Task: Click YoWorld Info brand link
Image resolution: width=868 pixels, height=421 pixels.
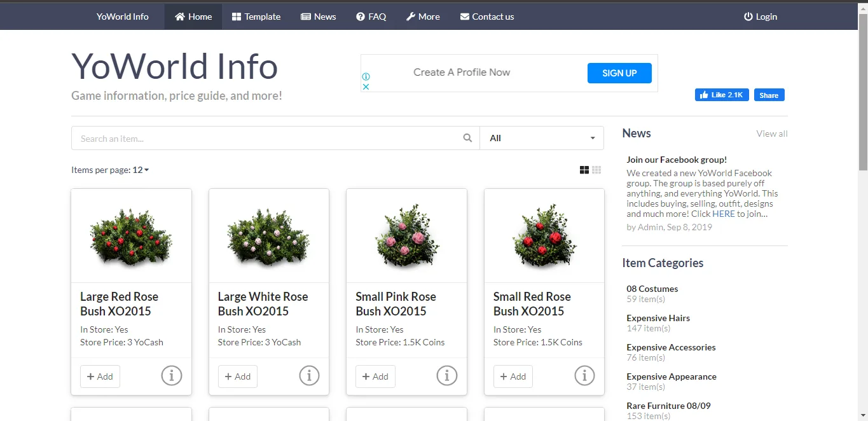Action: point(123,17)
